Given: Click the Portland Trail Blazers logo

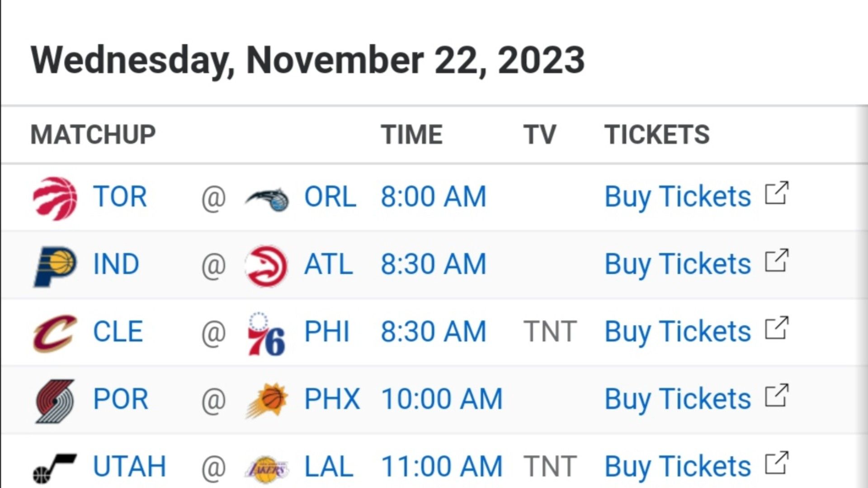Looking at the screenshot, I should pos(55,401).
